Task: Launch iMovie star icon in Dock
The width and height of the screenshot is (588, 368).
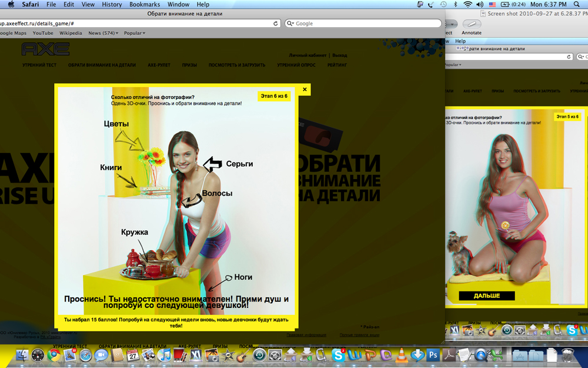Action: 228,355
